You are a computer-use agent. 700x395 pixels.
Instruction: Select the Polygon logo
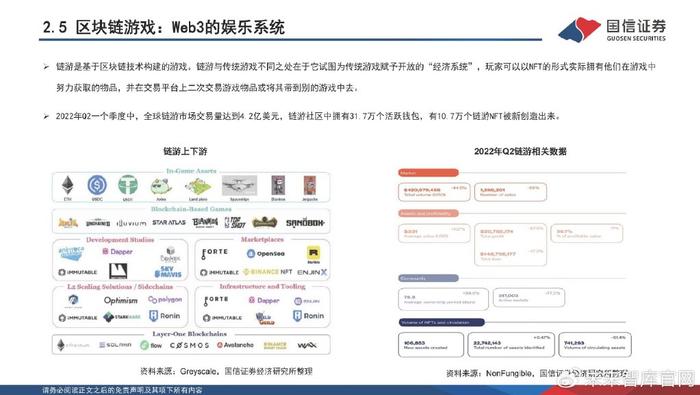pos(165,299)
